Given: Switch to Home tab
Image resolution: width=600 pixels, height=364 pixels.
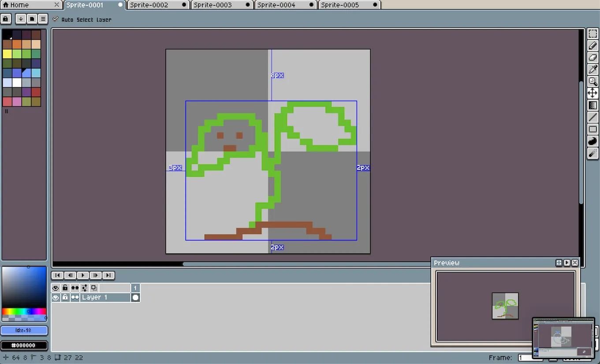Looking at the screenshot, I should (x=31, y=5).
